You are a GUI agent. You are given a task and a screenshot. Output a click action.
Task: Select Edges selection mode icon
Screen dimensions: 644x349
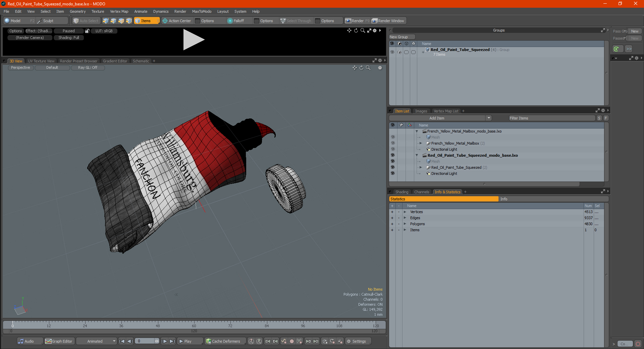click(x=113, y=21)
